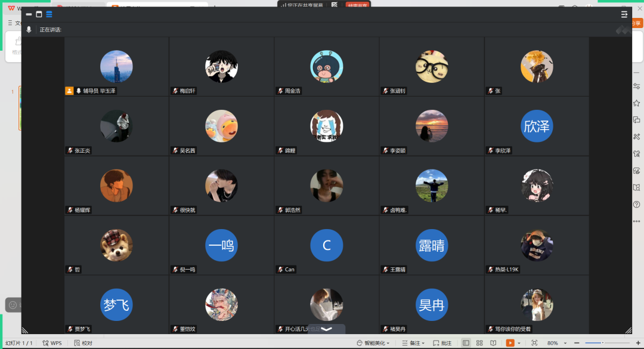Switch to the grid layout view icon
The height and width of the screenshot is (349, 644).
[49, 14]
